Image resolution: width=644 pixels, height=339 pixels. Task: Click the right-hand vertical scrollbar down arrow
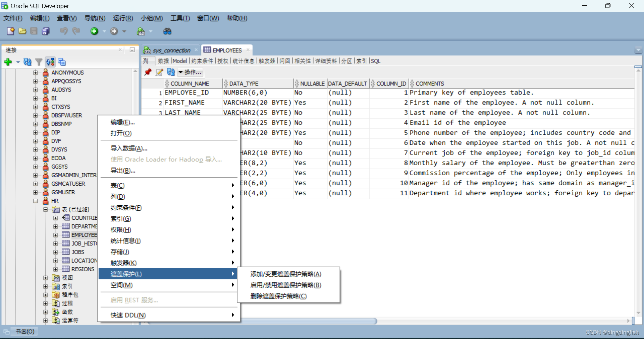(638, 313)
